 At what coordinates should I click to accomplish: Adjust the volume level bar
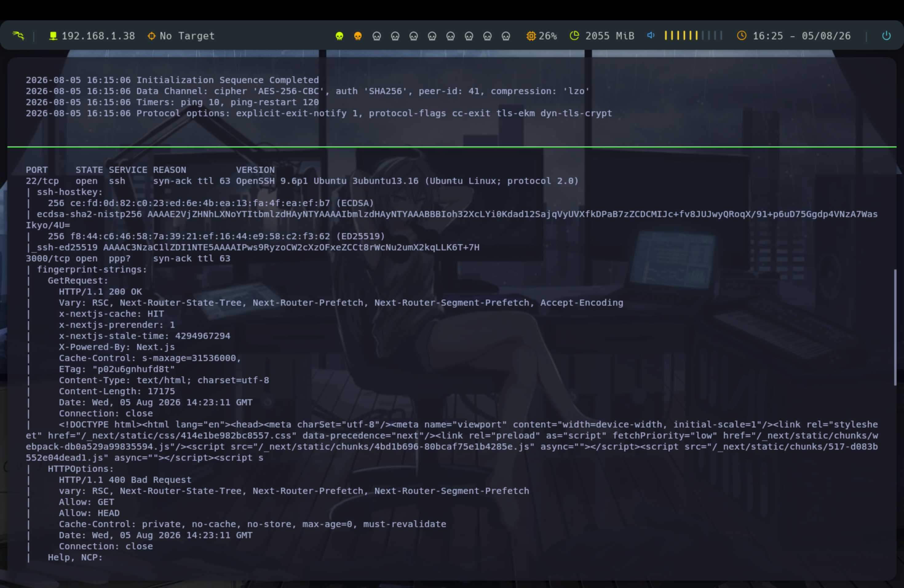tap(693, 36)
